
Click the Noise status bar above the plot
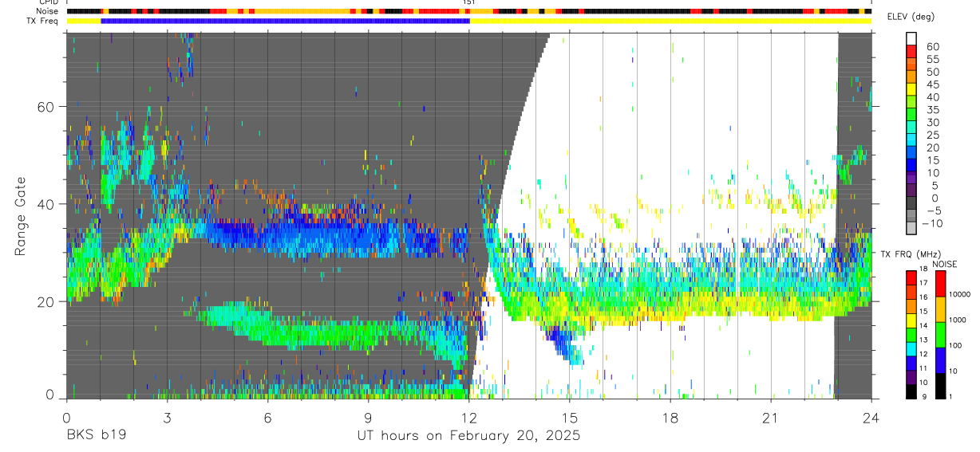pyautogui.click(x=469, y=12)
